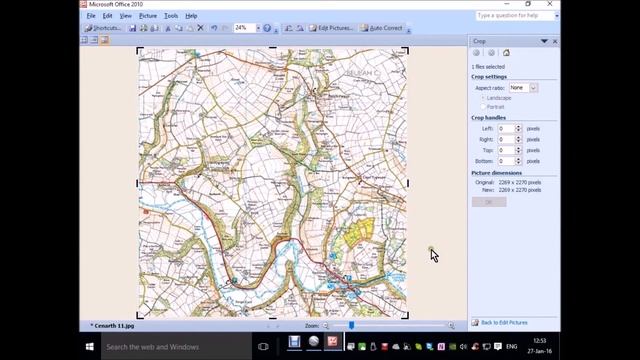Zoom in with the magnifier plus icon

tap(451, 326)
